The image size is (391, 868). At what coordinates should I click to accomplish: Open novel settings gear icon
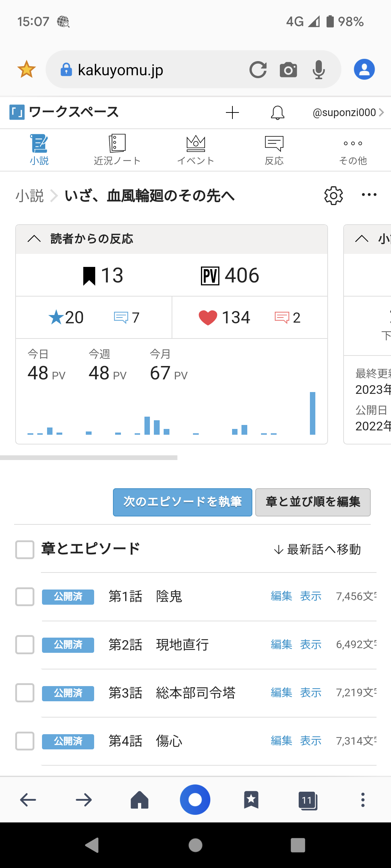pos(333,196)
